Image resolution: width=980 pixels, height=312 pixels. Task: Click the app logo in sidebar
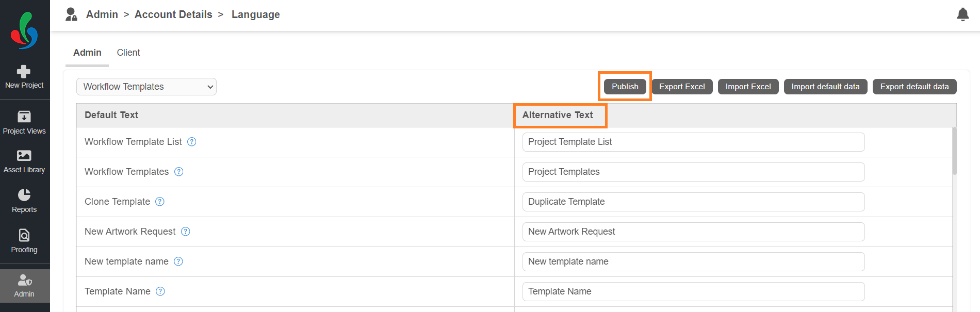24,31
